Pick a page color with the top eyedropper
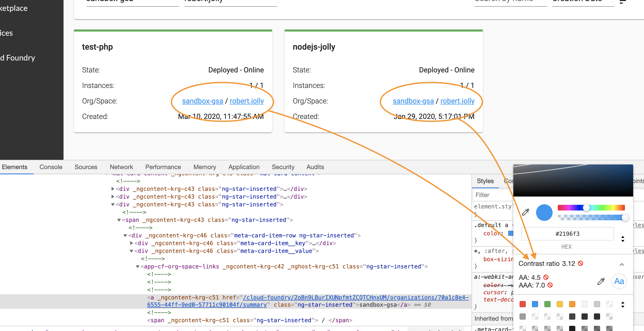Viewport: 644px width, 331px height. click(x=526, y=212)
